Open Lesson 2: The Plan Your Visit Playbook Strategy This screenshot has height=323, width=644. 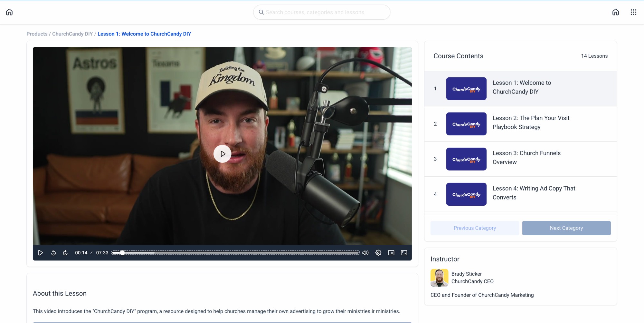point(520,124)
